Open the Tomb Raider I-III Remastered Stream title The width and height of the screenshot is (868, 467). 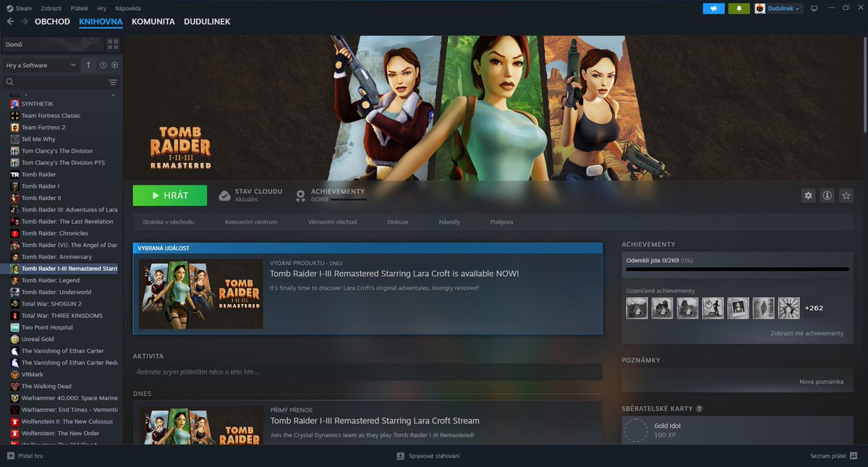click(375, 421)
